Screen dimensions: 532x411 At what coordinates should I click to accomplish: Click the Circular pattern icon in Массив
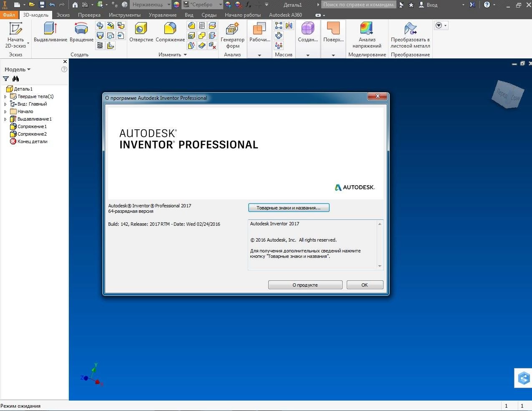[x=279, y=36]
